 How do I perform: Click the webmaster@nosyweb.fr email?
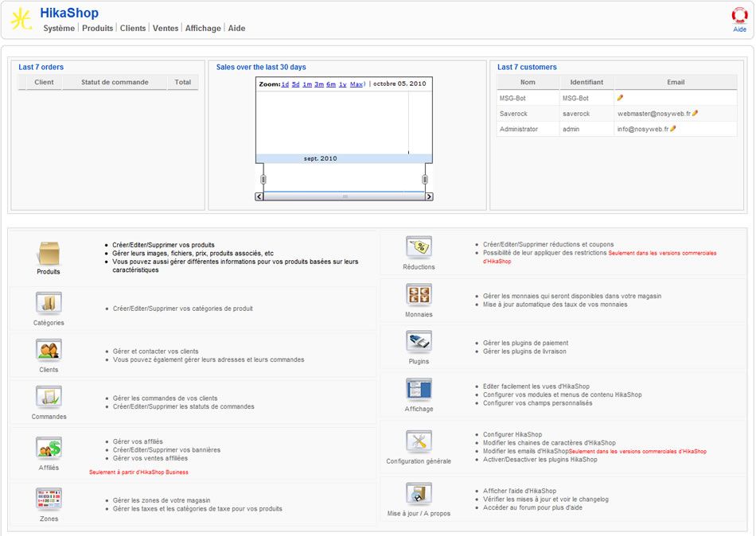pyautogui.click(x=654, y=114)
